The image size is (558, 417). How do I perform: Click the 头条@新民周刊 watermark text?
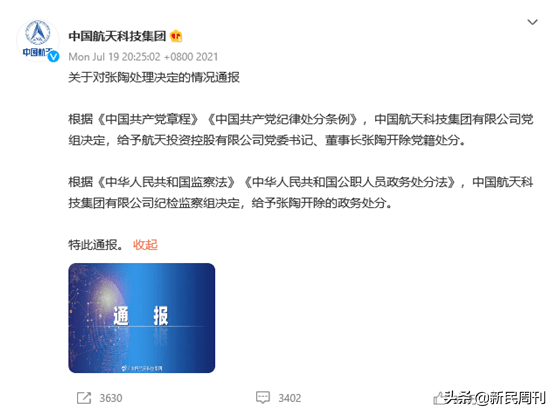point(495,397)
